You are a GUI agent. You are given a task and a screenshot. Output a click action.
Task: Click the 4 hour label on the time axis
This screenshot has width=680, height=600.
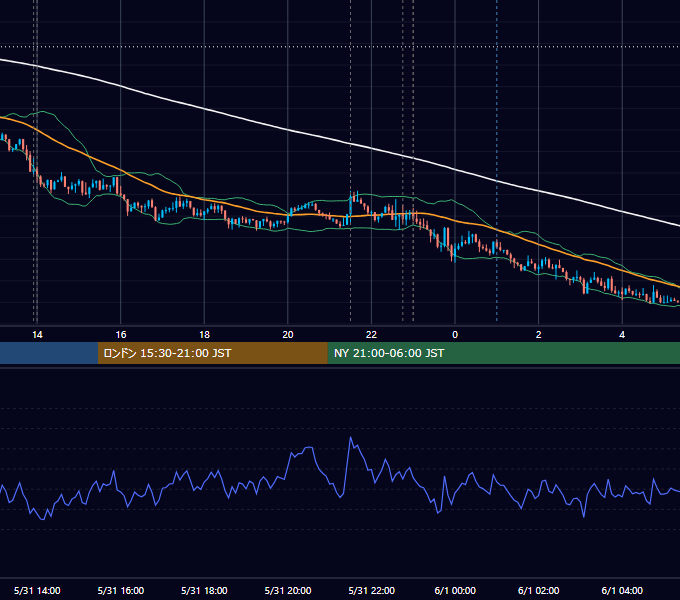point(622,335)
